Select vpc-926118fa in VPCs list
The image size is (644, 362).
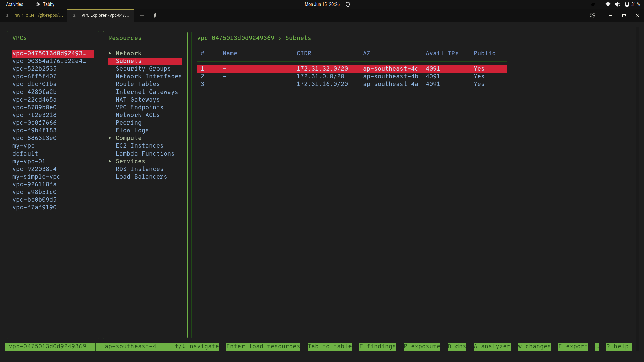(35, 184)
